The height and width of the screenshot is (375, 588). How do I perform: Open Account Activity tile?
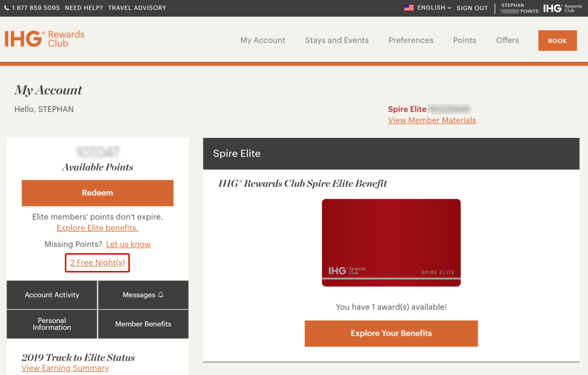point(52,295)
